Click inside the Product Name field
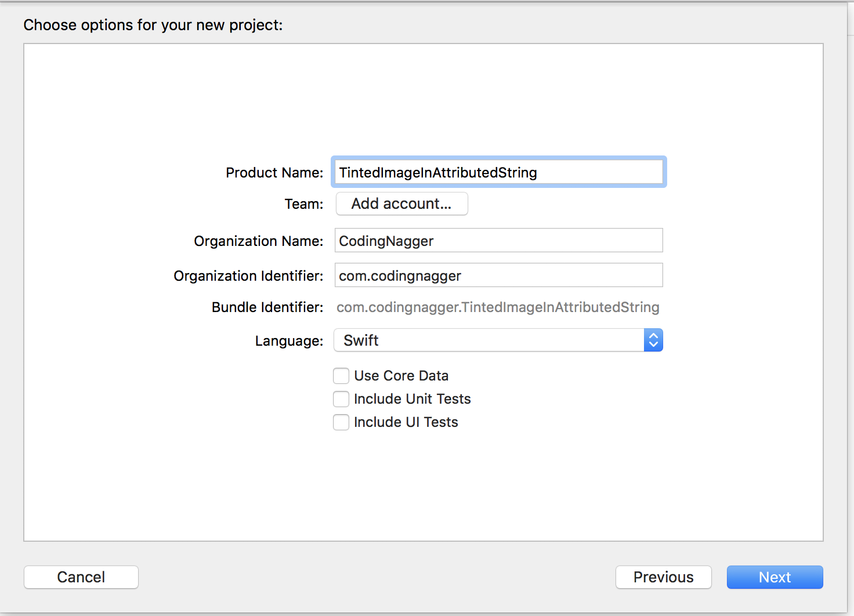Viewport: 854px width, 616px height. (498, 172)
